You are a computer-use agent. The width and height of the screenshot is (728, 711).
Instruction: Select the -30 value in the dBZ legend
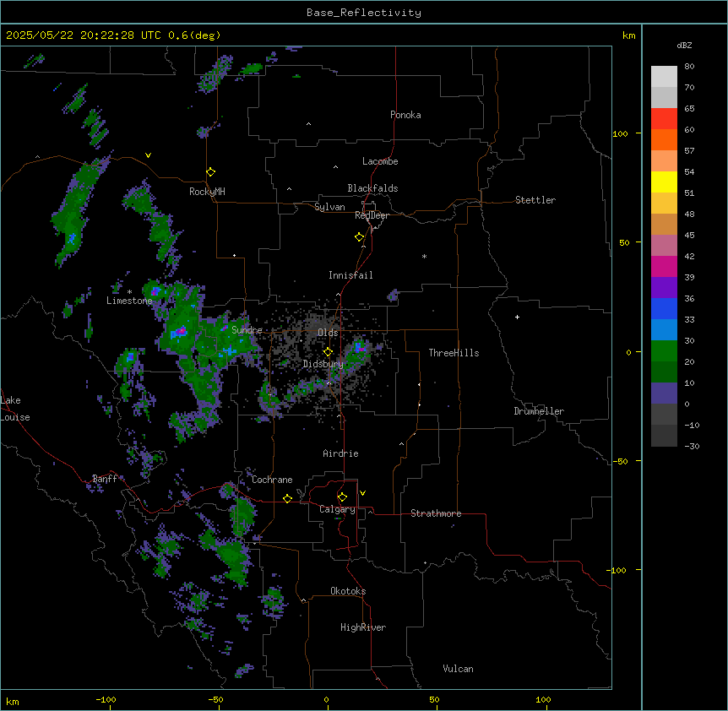pyautogui.click(x=692, y=447)
